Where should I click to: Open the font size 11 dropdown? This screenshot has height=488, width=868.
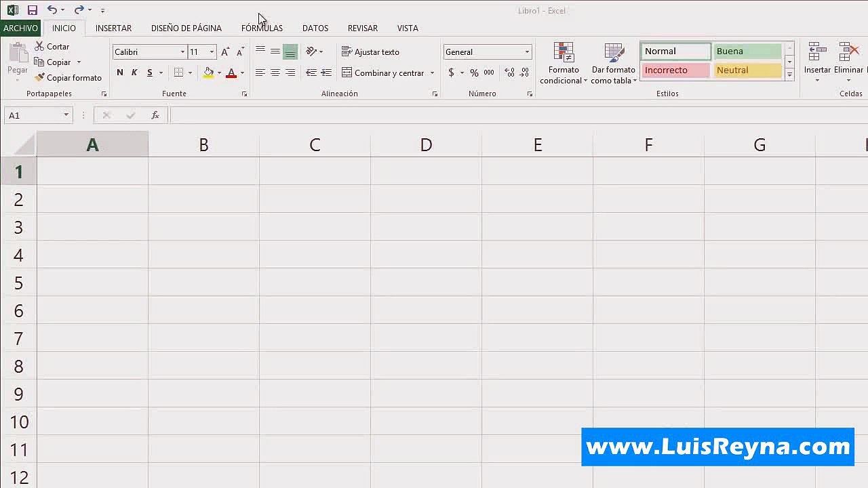tap(212, 52)
